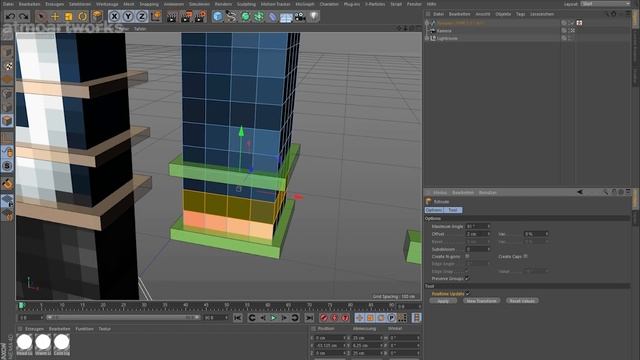Expand the Lichtzone object in tree
The width and height of the screenshot is (640, 360).
[427, 38]
